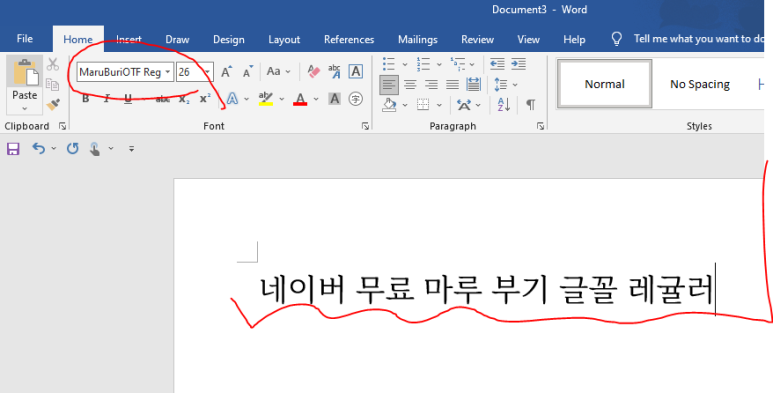Toggle Show/Hide paragraph marks
This screenshot has width=773, height=393.
pyautogui.click(x=530, y=105)
